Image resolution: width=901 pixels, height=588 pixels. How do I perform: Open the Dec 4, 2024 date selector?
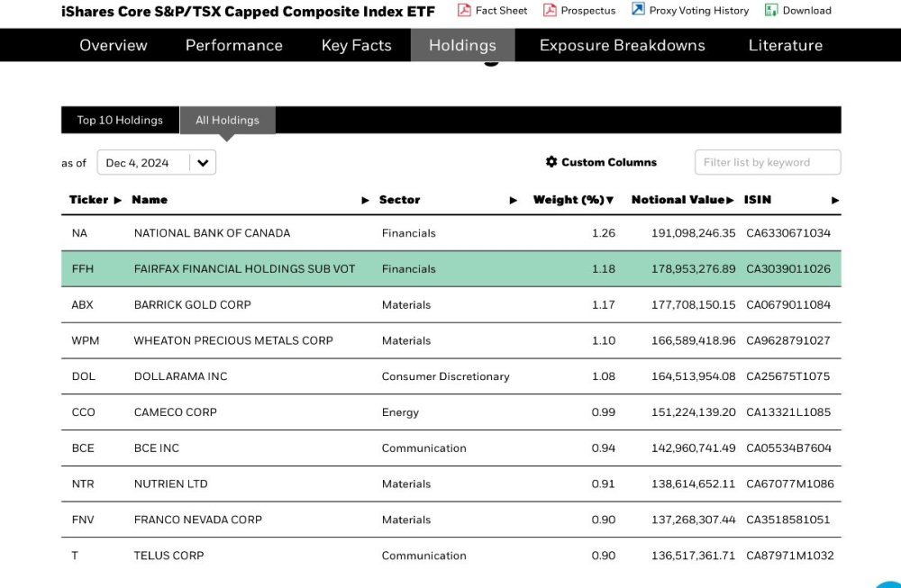(156, 162)
